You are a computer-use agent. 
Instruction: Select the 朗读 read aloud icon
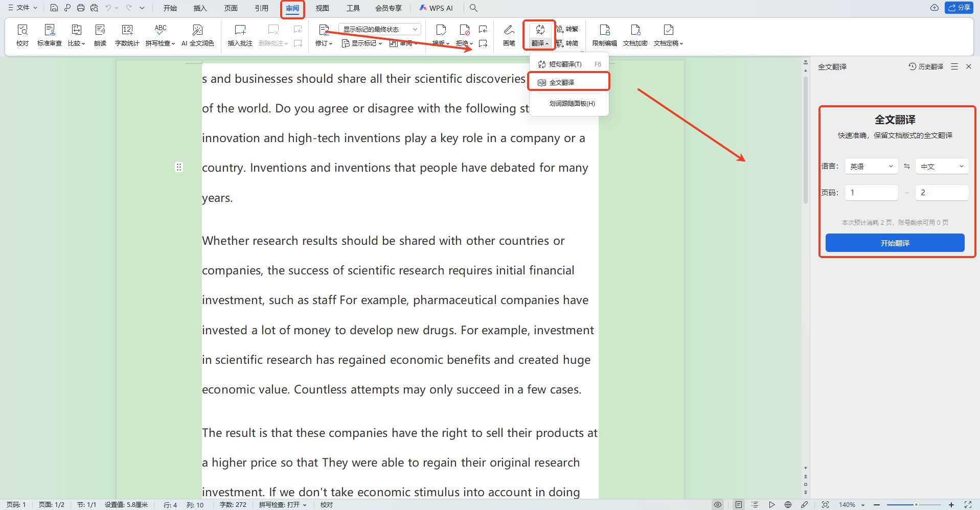point(100,35)
